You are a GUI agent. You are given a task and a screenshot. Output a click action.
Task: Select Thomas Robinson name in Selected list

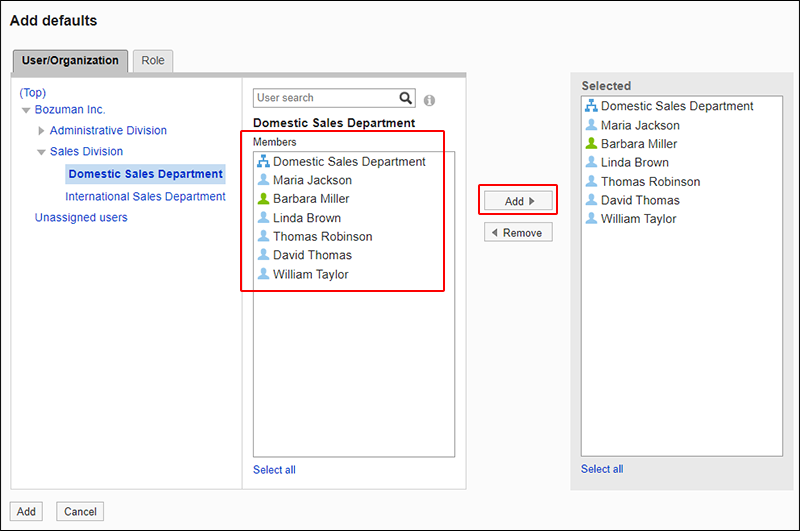651,182
